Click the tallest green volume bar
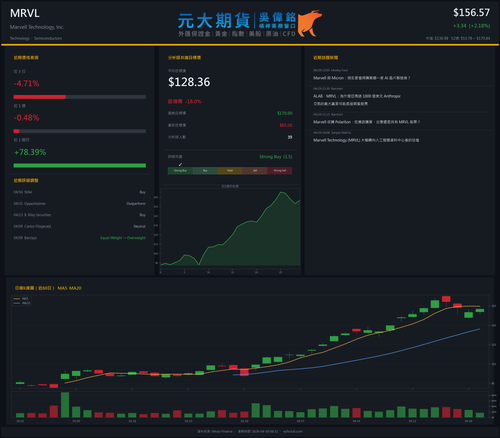Image resolution: width=500 pixels, height=438 pixels. tap(65, 405)
